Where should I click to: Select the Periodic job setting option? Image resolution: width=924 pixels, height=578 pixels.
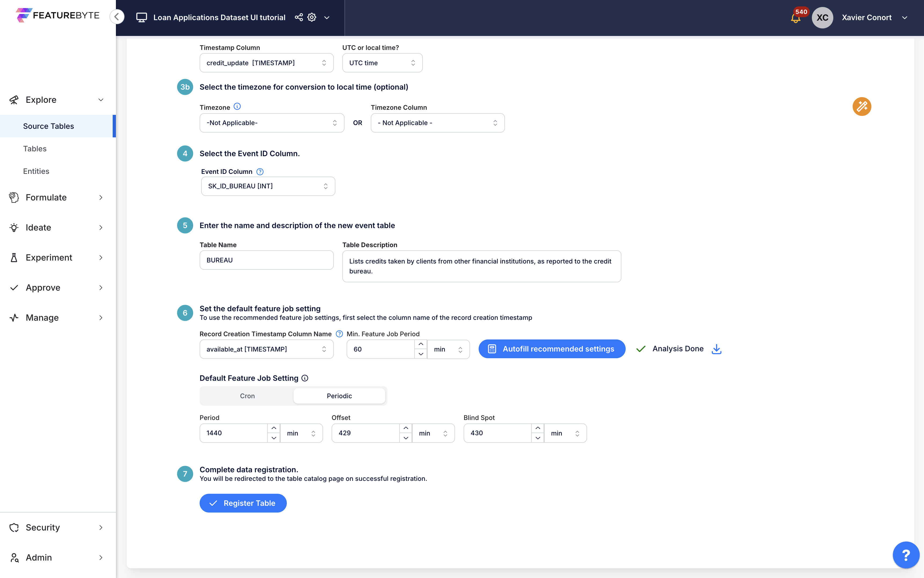[x=339, y=396]
